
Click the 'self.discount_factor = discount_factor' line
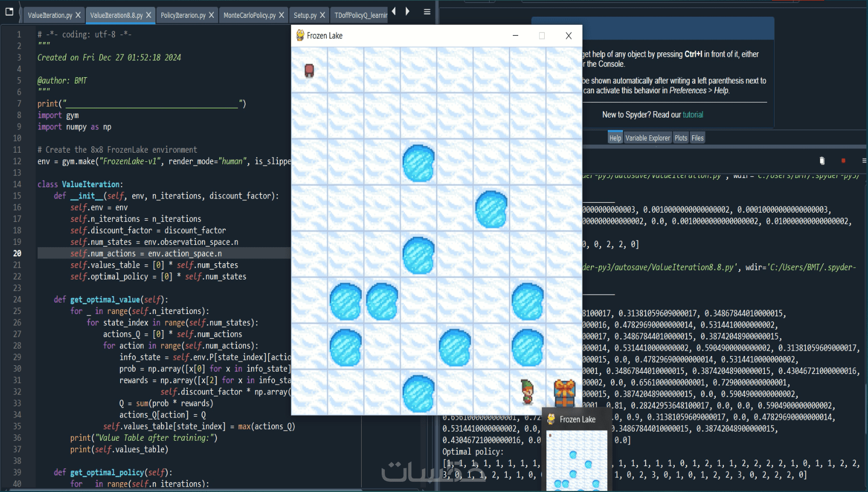[x=148, y=230]
